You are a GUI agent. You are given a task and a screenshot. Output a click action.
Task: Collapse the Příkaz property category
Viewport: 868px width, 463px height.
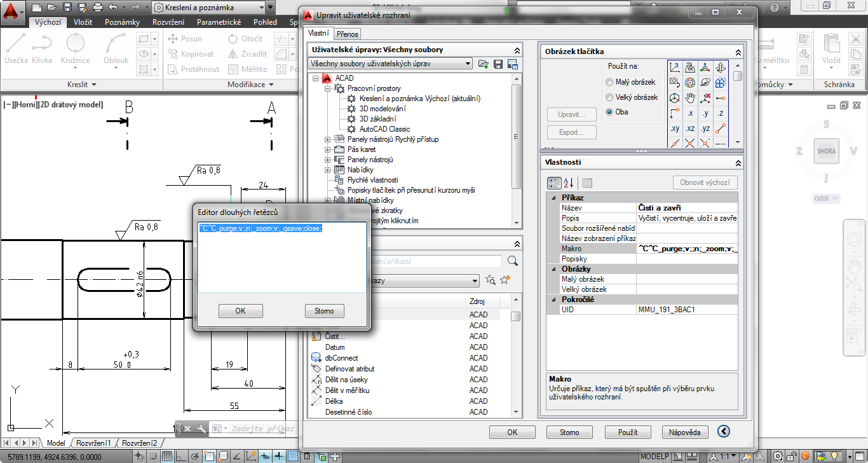click(x=553, y=198)
